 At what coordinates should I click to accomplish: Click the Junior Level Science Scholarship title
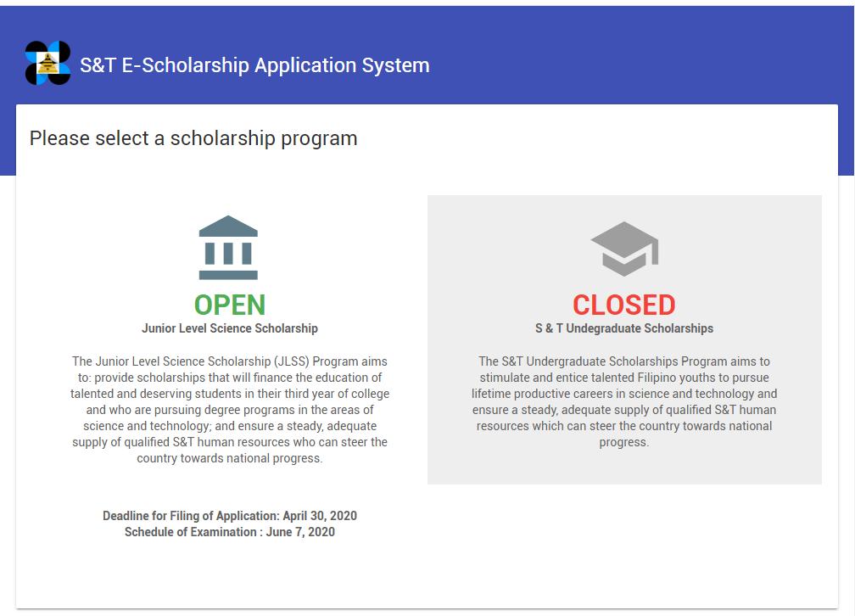(230, 328)
